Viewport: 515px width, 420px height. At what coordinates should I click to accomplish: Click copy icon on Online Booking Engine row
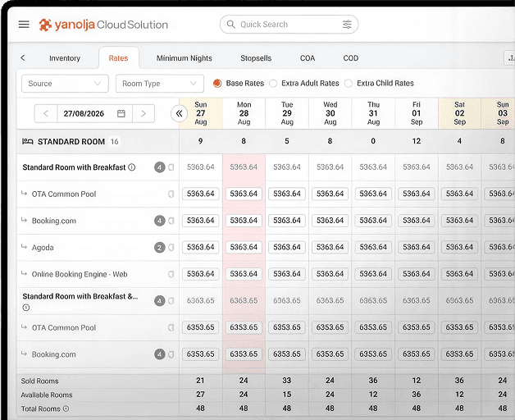pos(171,274)
